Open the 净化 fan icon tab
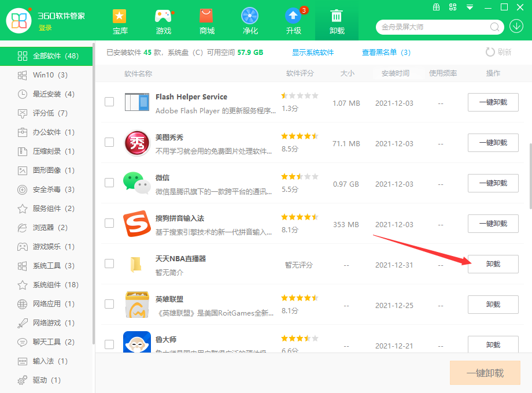 pos(250,22)
